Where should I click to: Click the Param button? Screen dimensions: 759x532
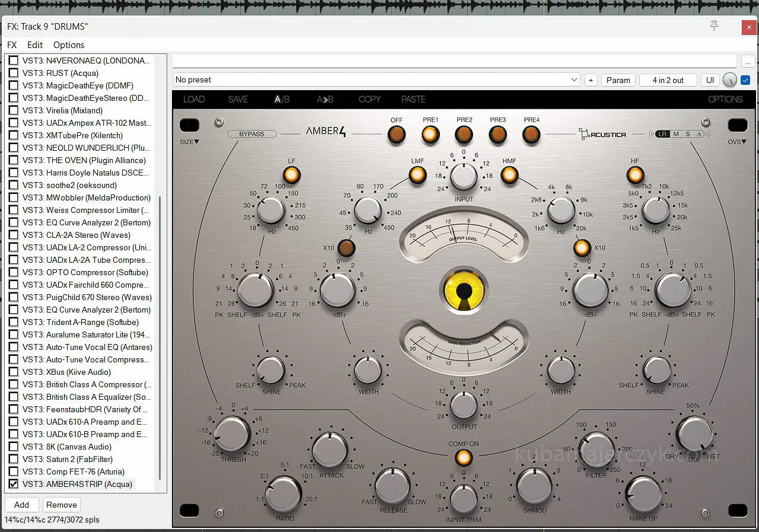pos(618,80)
